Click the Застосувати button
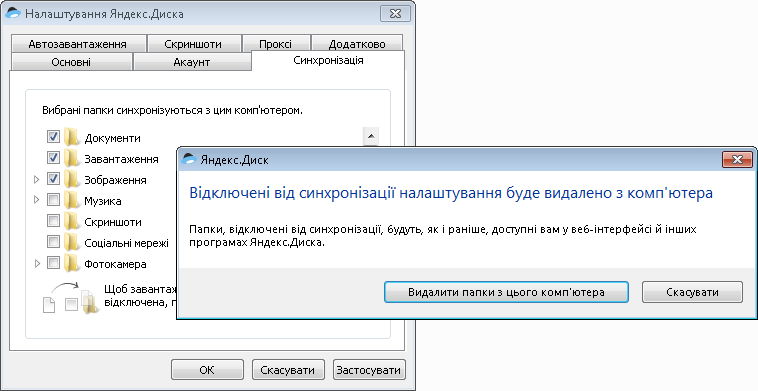This screenshot has width=758, height=391. [x=369, y=370]
